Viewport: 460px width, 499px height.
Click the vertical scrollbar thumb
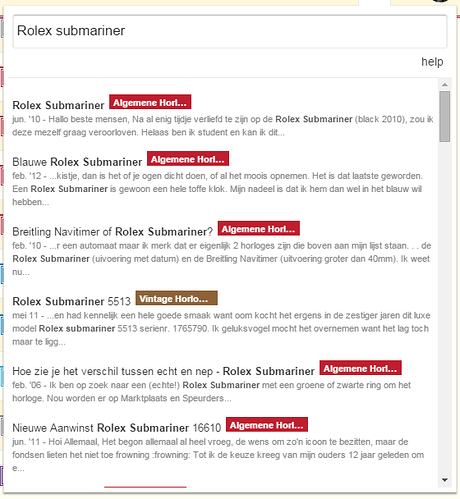pos(445,117)
